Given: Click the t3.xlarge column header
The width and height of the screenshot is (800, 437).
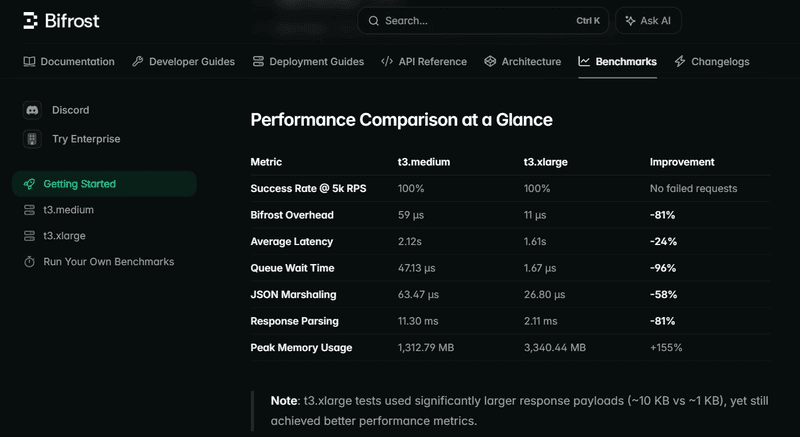Looking at the screenshot, I should (x=545, y=162).
